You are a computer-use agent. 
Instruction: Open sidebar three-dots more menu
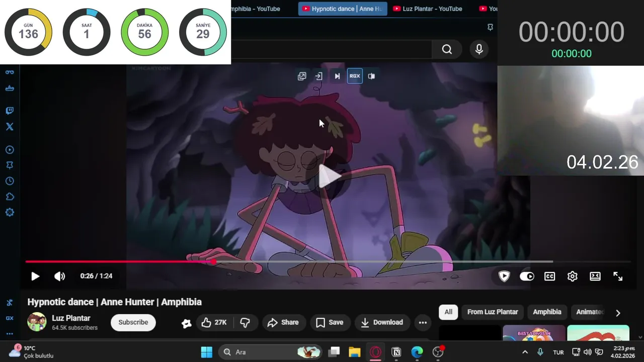tap(10, 334)
